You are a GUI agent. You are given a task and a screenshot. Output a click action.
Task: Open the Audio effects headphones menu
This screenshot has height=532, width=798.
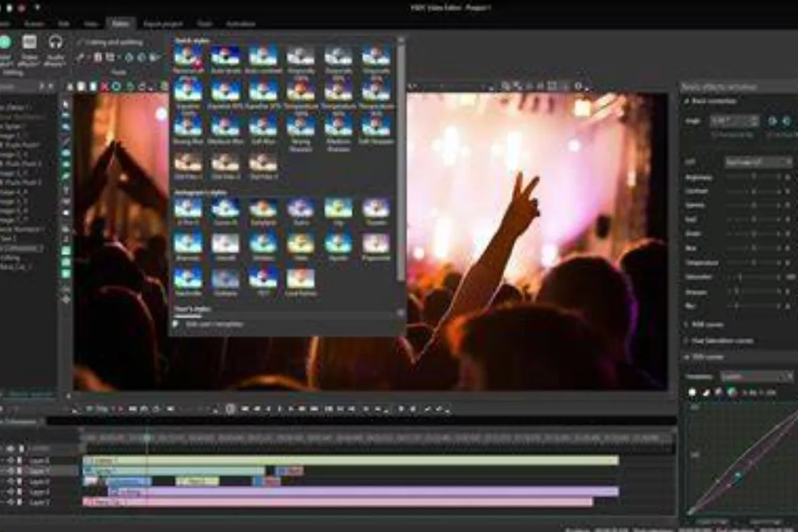click(x=55, y=51)
